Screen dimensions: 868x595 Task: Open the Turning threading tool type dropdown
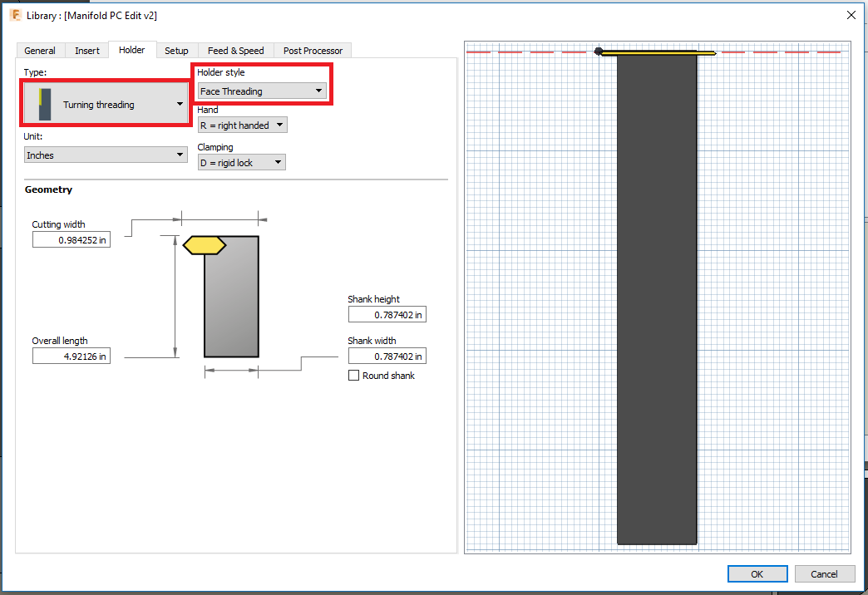coord(178,104)
